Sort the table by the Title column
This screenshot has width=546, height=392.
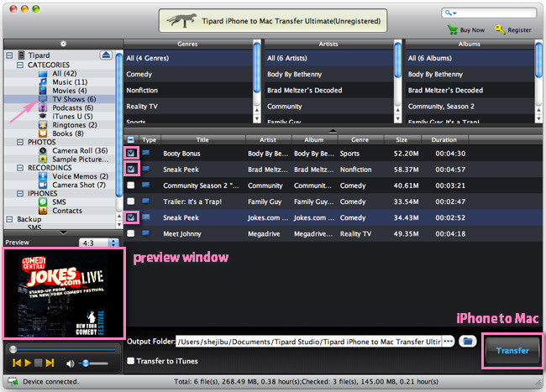pyautogui.click(x=202, y=140)
